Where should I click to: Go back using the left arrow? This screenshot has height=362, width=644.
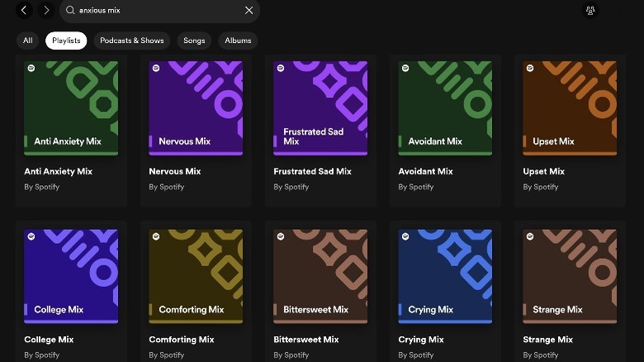25,10
